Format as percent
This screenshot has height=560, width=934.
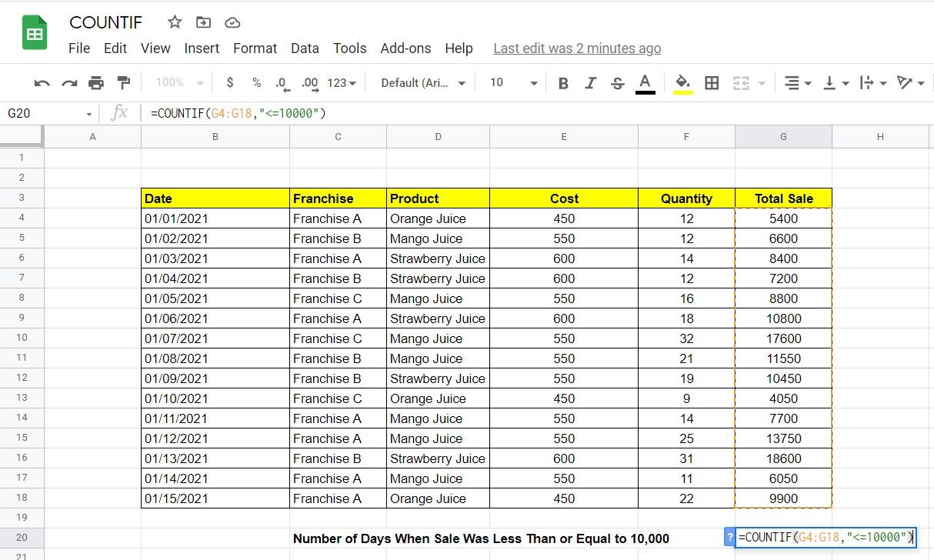click(x=256, y=83)
